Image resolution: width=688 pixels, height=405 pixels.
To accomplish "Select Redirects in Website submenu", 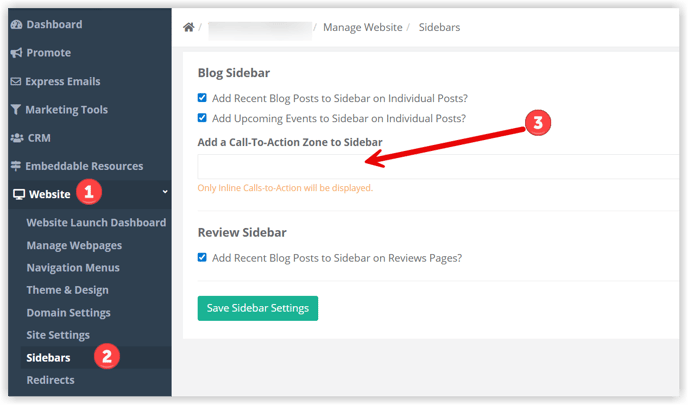I will coord(50,379).
